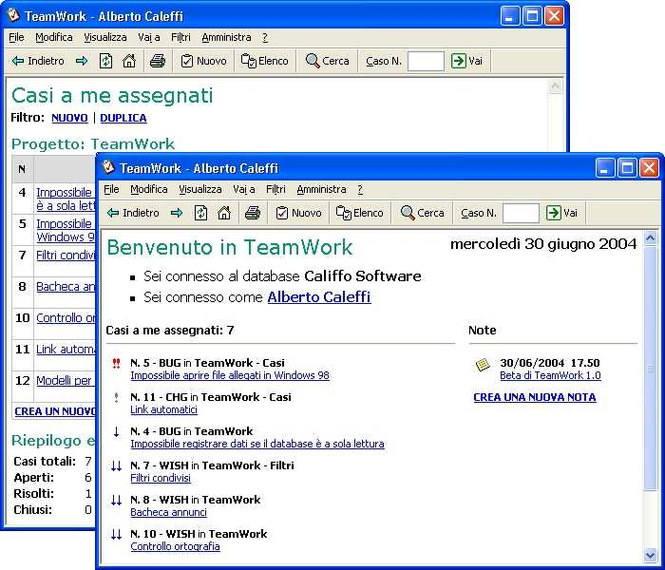This screenshot has height=570, width=665.
Task: Click down arrow priority icon for N. 4
Action: [116, 432]
